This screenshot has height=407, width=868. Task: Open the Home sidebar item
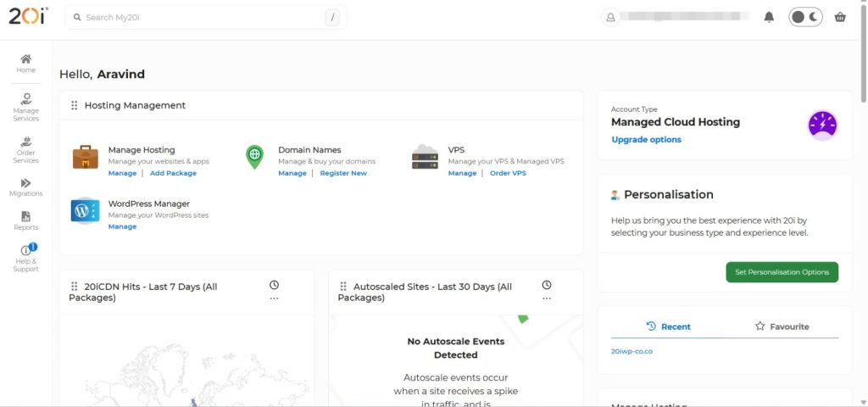(26, 64)
